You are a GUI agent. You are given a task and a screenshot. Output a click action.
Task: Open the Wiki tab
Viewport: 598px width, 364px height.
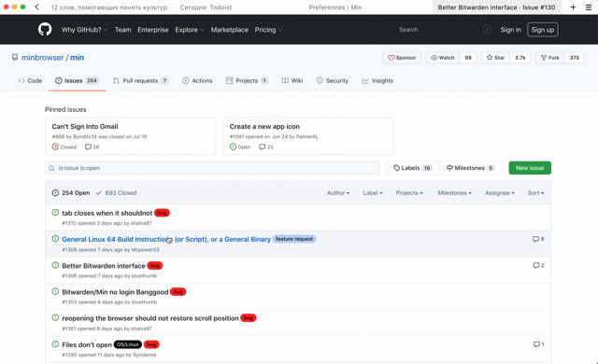(x=292, y=80)
